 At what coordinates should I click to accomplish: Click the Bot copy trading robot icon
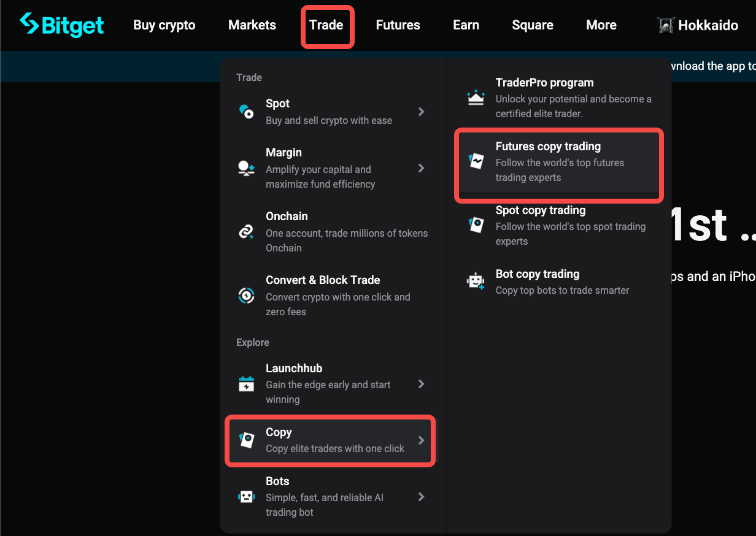[476, 281]
